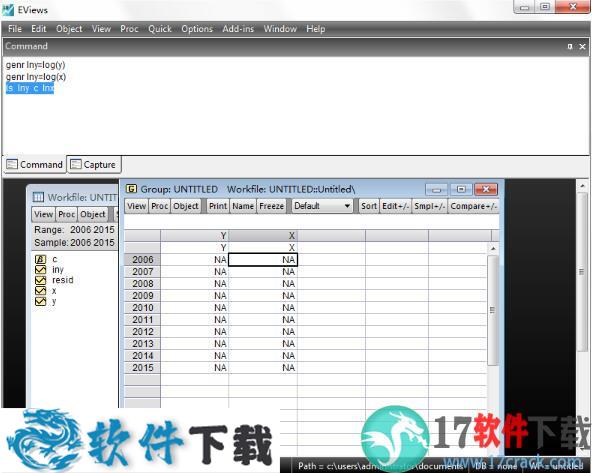Click the Sort button

click(368, 206)
